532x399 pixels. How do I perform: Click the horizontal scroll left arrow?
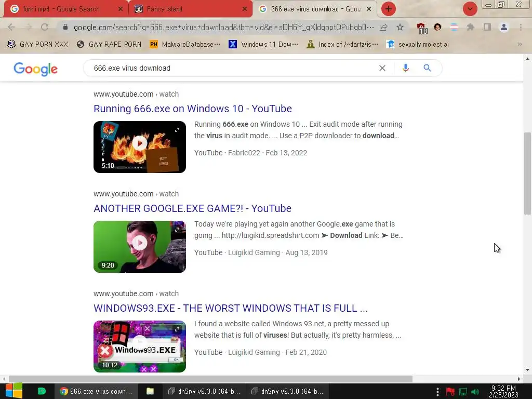click(4, 379)
